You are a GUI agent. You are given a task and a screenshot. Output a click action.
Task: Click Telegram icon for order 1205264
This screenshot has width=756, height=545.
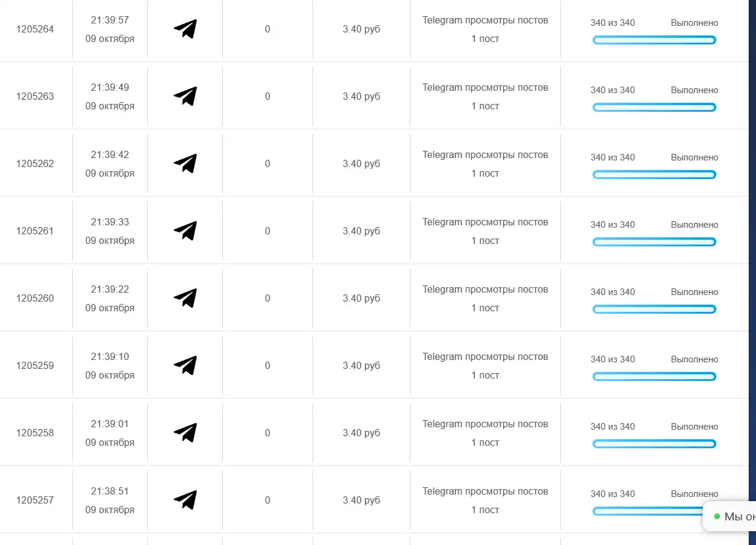185,29
